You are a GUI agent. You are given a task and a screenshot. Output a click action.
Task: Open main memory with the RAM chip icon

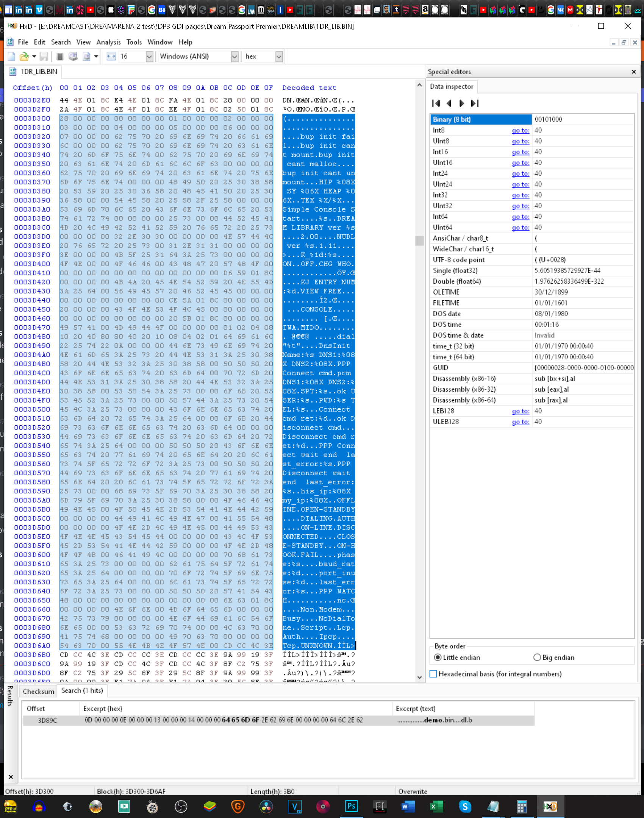click(60, 56)
